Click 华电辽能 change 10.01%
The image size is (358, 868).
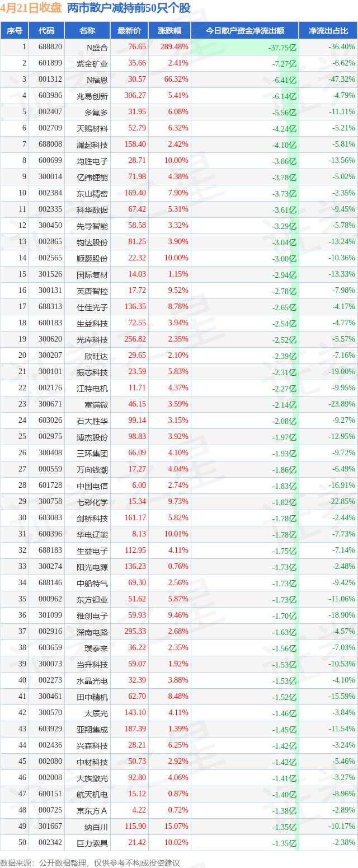point(177,534)
